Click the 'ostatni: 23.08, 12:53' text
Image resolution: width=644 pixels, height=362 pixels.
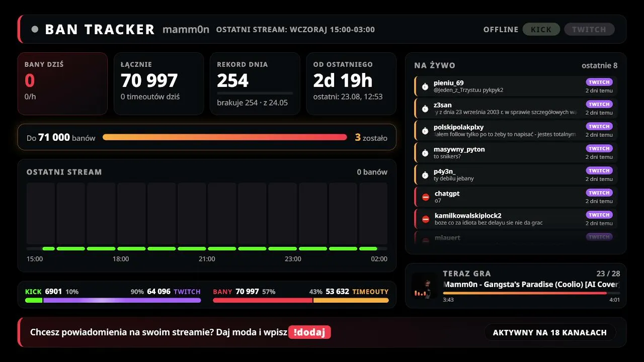coord(348,97)
